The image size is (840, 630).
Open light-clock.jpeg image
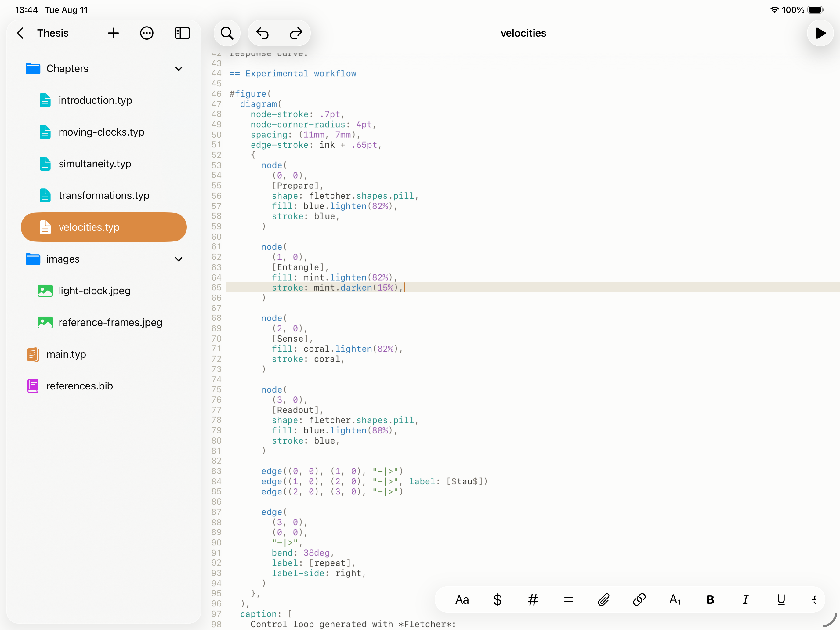[x=103, y=291]
